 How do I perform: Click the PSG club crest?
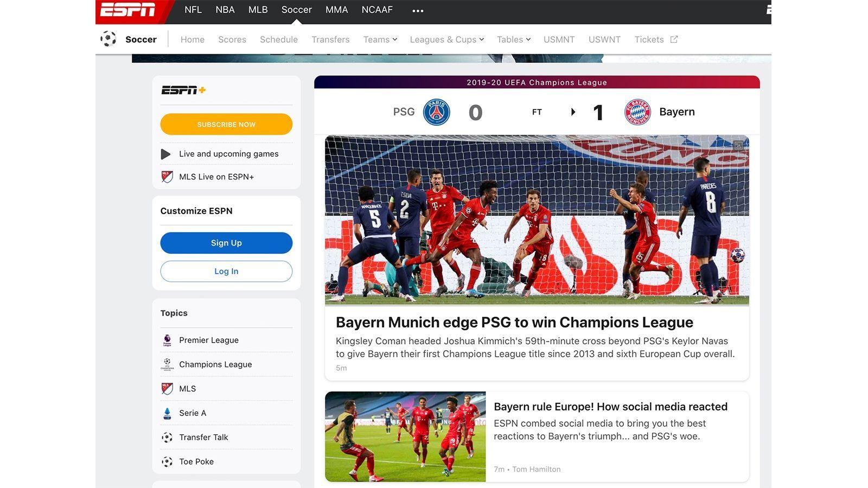point(436,112)
